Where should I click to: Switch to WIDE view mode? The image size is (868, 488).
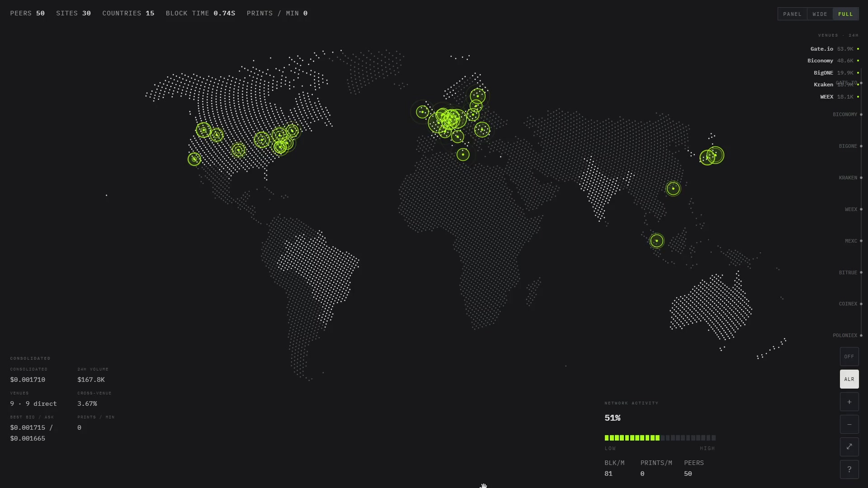click(820, 14)
